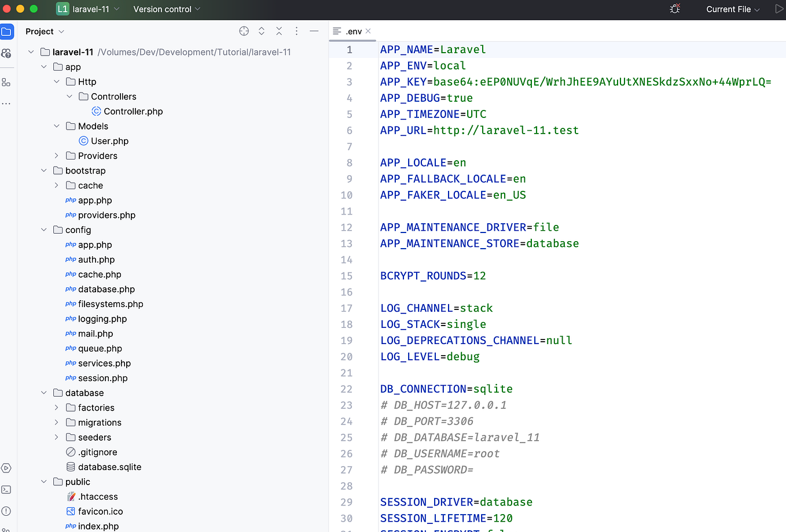Open the Current File run configuration dropdown
The height and width of the screenshot is (532, 786).
coord(732,9)
